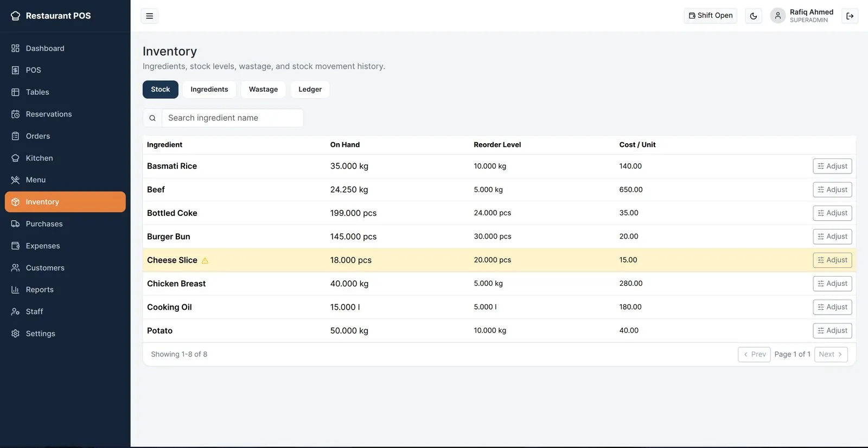The width and height of the screenshot is (868, 448).
Task: Click Adjust in the Potato row
Action: tap(832, 330)
